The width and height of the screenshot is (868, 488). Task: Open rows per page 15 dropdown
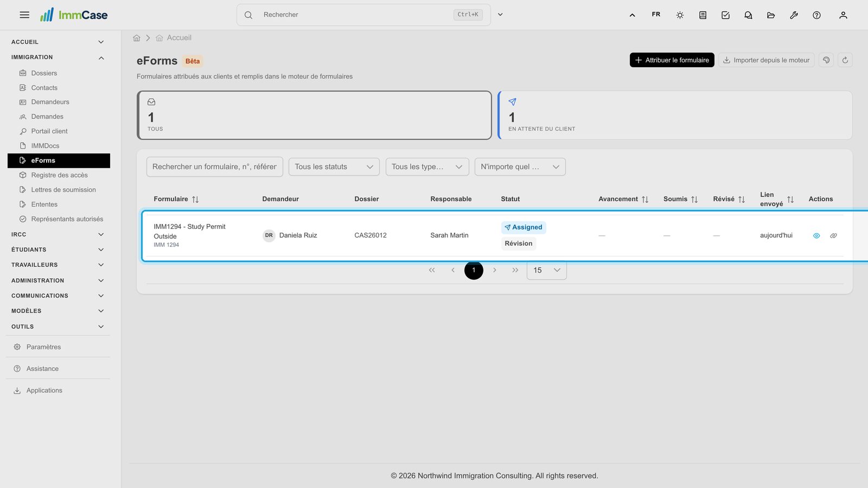coord(547,270)
